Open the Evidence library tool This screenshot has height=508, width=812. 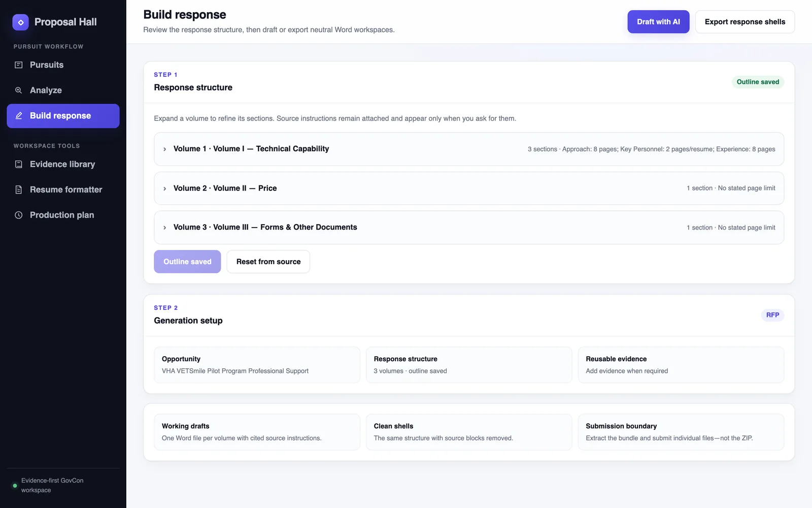click(x=63, y=164)
